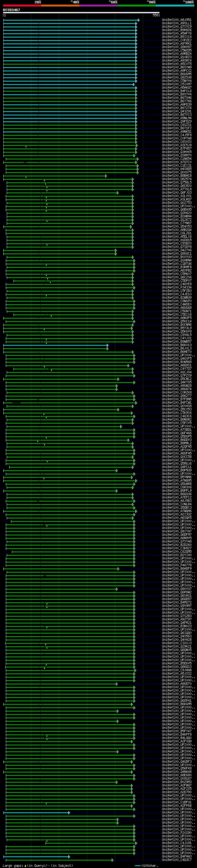Viewport: 197px width, 868px height.
Task: Select the UniRef100_C4J5F8 label
Action: pyautogui.click(x=177, y=135)
